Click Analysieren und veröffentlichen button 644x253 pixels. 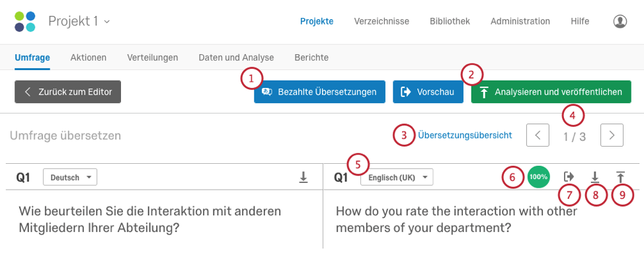click(551, 91)
